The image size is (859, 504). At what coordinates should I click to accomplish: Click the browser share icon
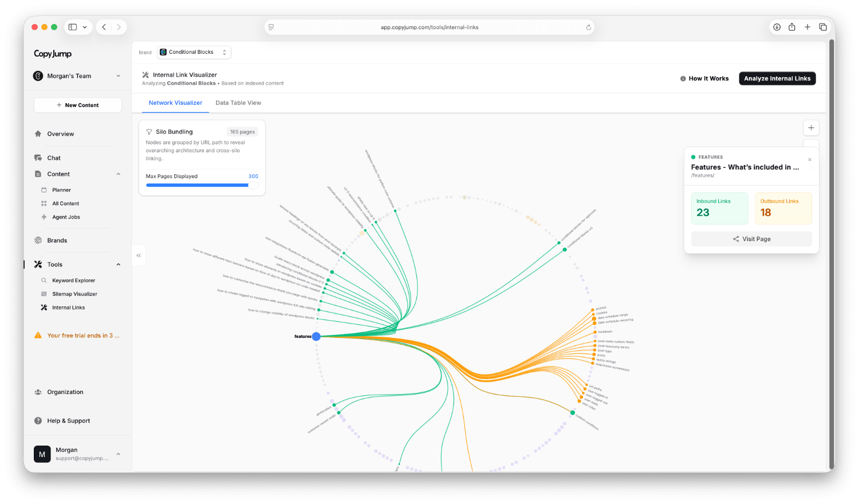tap(792, 27)
